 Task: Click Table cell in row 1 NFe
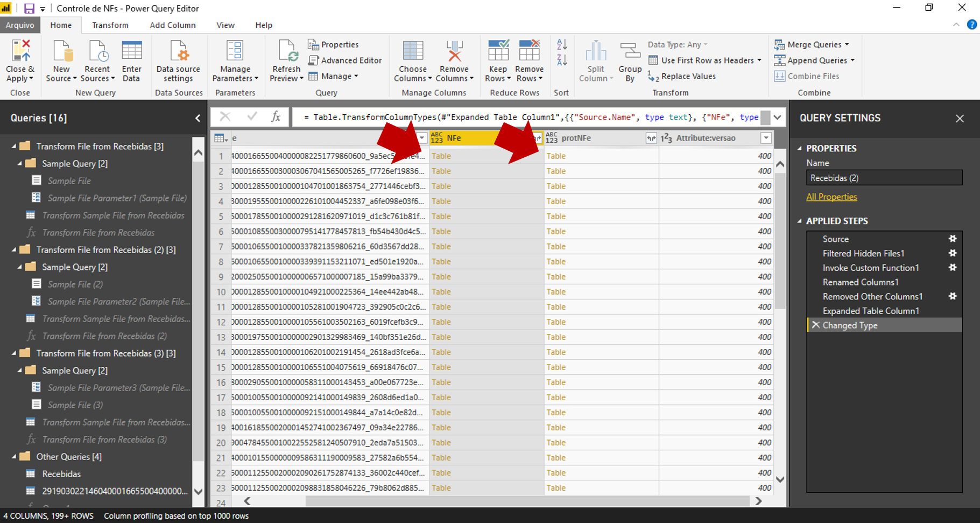(487, 156)
